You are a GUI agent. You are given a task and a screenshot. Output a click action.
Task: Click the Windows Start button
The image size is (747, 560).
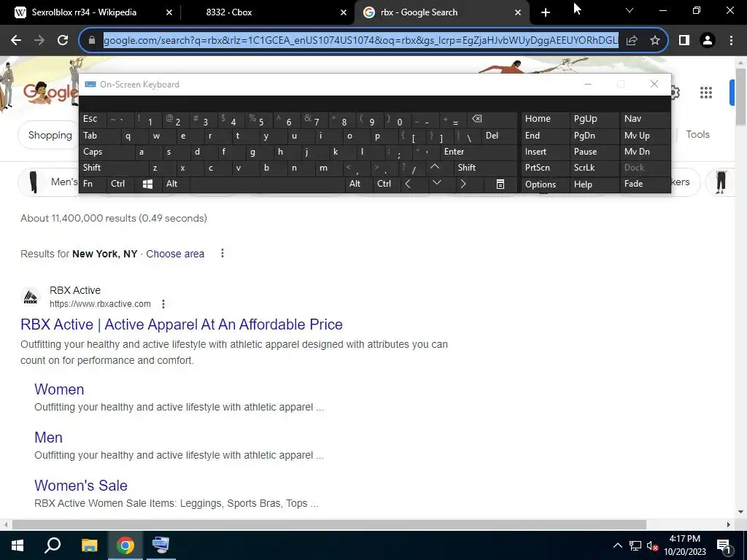[18, 545]
